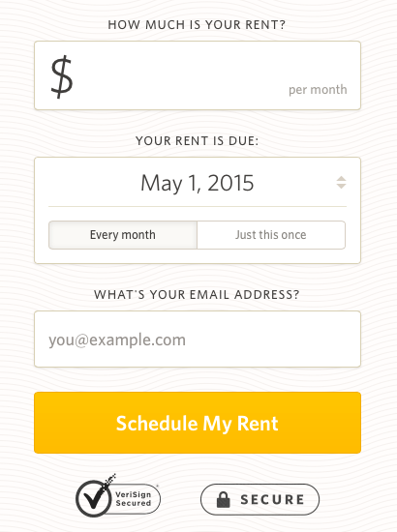Click the padlock icon in SECURE badge
397x532 pixels.
(224, 499)
